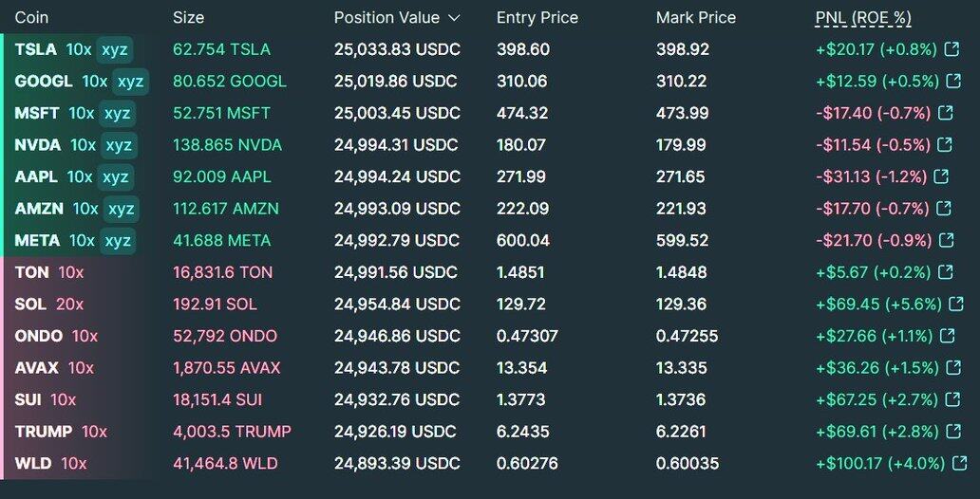Click the Mark Price column header

[x=695, y=18]
